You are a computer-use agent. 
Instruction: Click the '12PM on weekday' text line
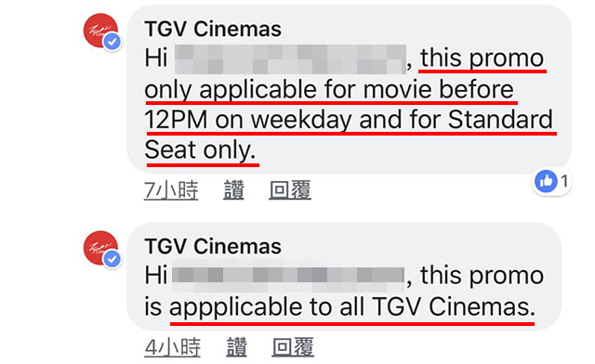coord(349,120)
